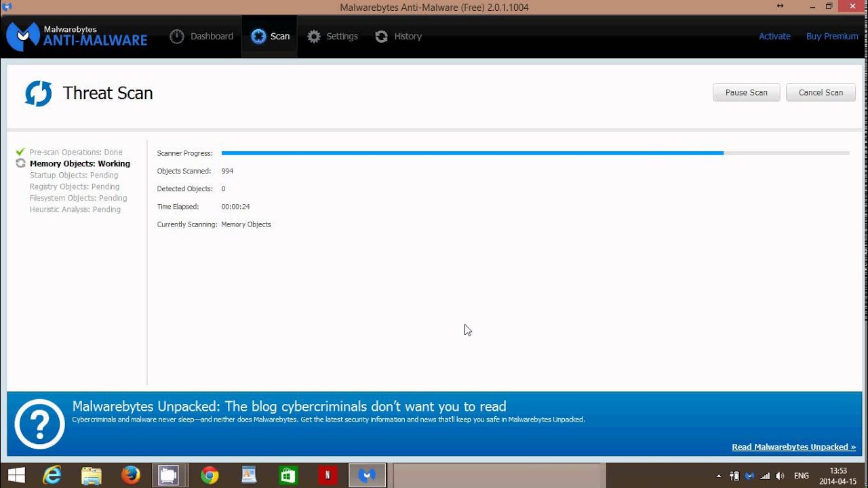Image resolution: width=868 pixels, height=488 pixels.
Task: Open the Settings tab
Action: coord(332,37)
